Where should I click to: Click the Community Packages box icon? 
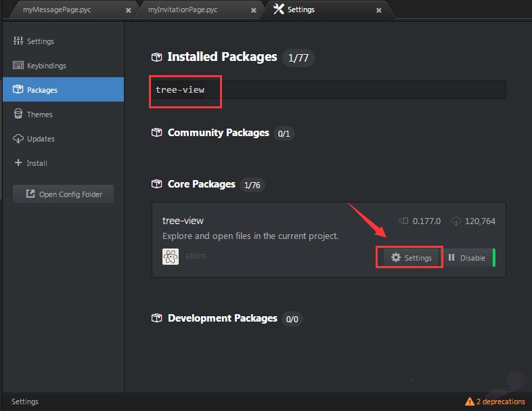point(156,133)
